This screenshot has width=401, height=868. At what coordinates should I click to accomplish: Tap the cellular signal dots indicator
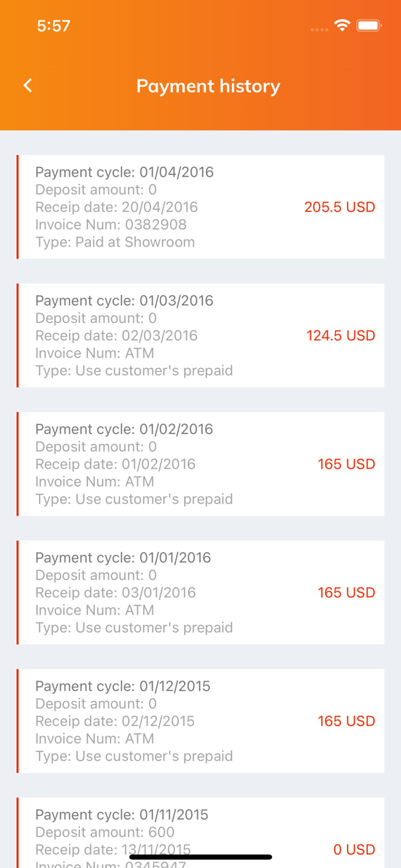319,29
